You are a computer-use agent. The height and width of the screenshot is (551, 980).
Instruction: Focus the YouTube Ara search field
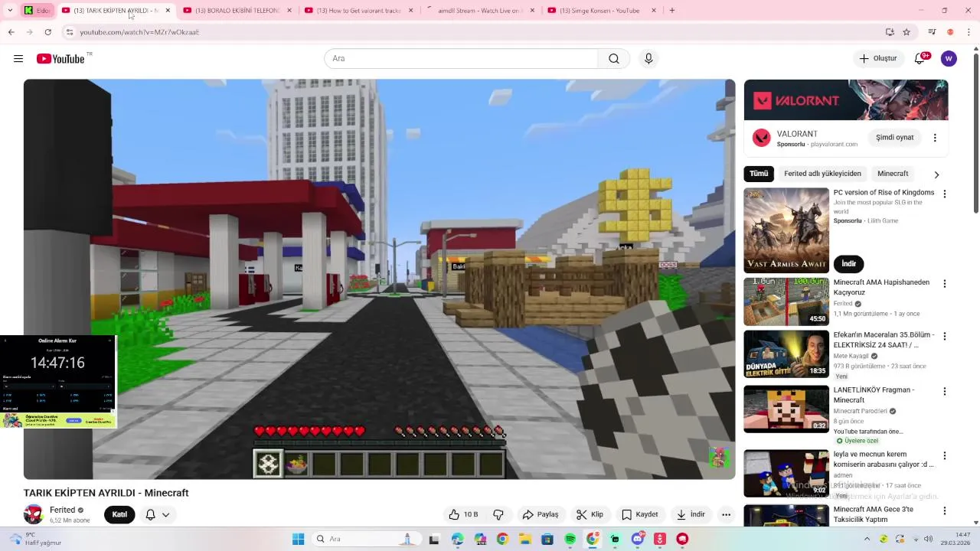click(461, 59)
